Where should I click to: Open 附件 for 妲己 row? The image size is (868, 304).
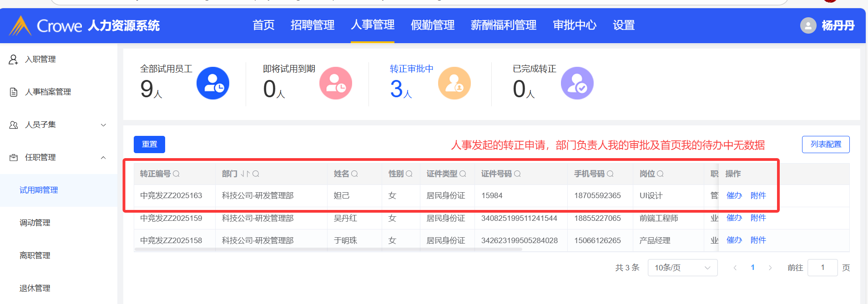tap(758, 196)
